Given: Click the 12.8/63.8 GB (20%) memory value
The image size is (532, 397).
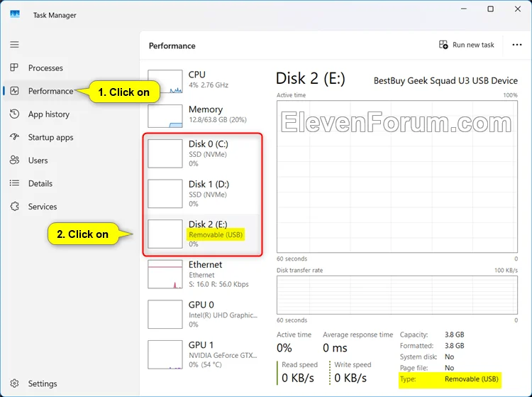Looking at the screenshot, I should pos(218,119).
